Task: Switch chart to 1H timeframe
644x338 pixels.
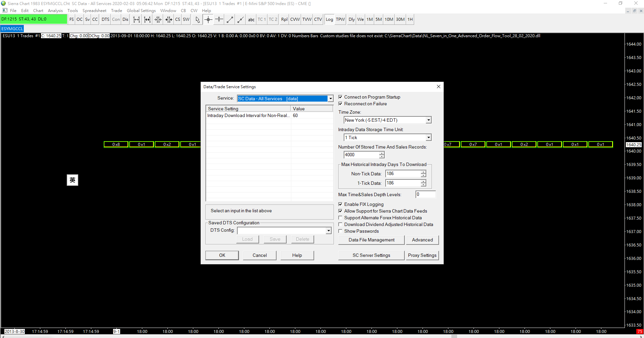Action: 410,19
